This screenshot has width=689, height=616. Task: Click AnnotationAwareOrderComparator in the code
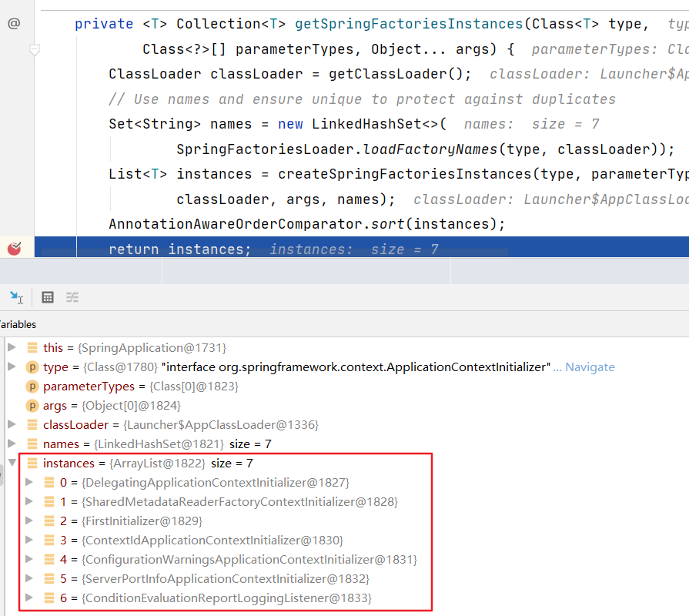coord(236,224)
